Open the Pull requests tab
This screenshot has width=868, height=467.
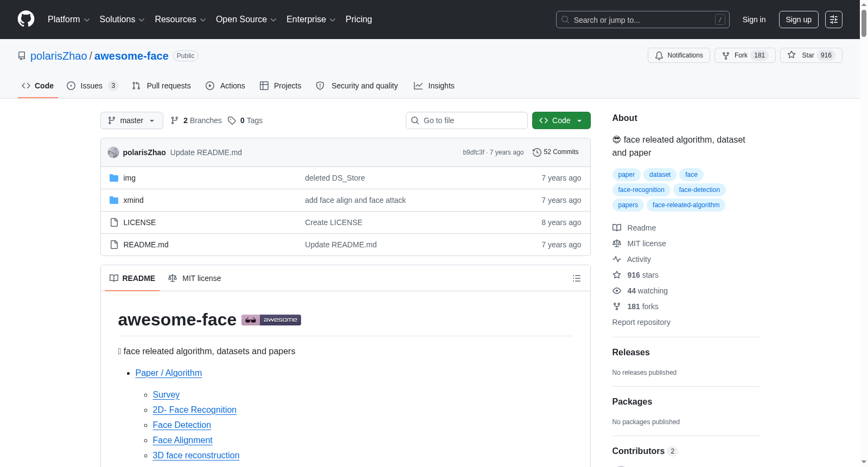coord(162,86)
